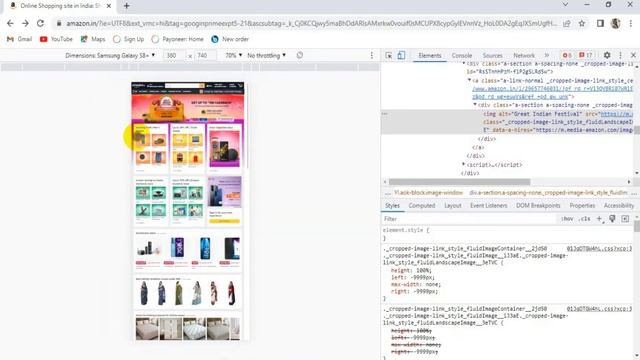Screen dimensions: 640x360
Task: Expand the script node
Action: pos(463,164)
